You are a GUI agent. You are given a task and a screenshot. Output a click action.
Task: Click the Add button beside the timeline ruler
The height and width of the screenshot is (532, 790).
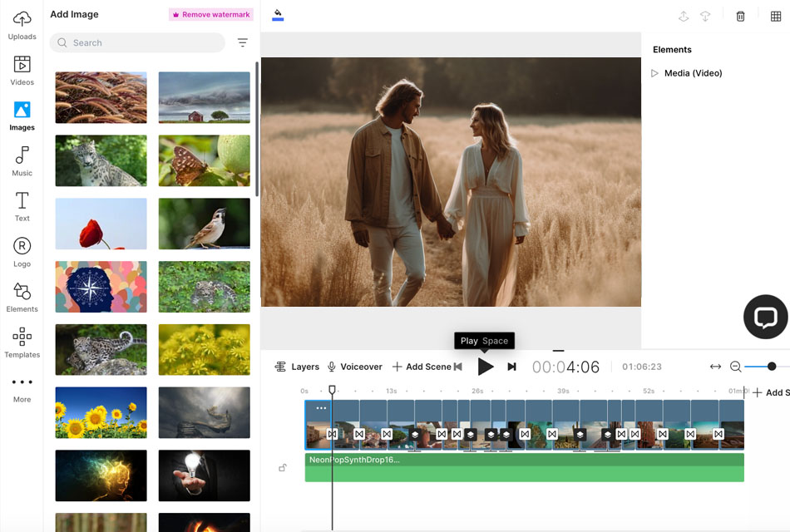[771, 392]
